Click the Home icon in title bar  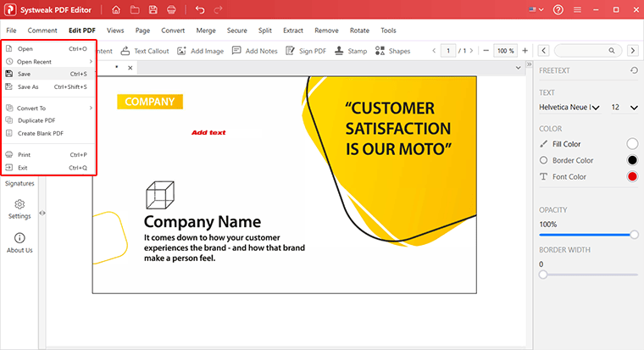click(x=116, y=9)
